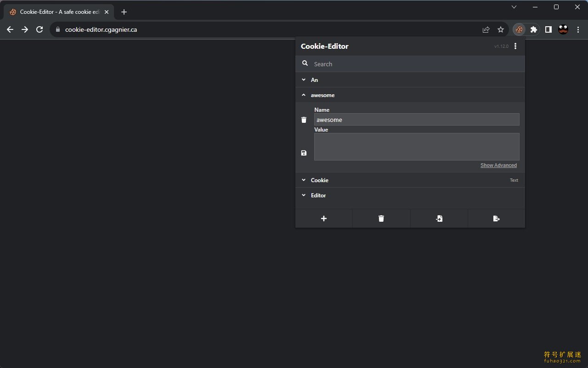Focus the cookie Search field
Image resolution: width=588 pixels, height=368 pixels.
[410, 64]
